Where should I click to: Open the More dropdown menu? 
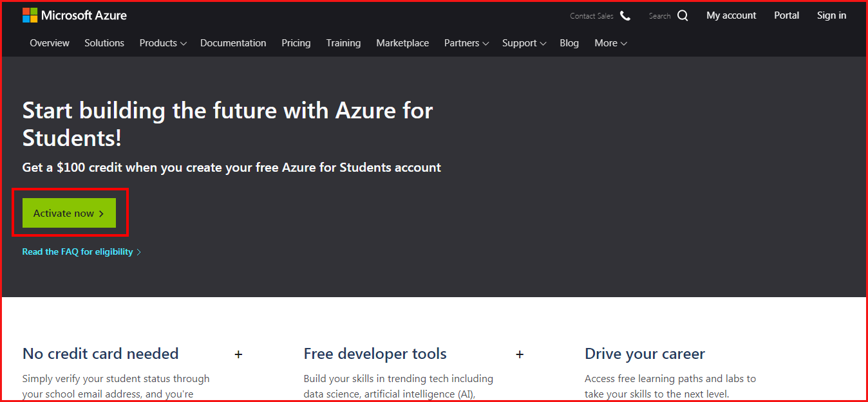610,43
